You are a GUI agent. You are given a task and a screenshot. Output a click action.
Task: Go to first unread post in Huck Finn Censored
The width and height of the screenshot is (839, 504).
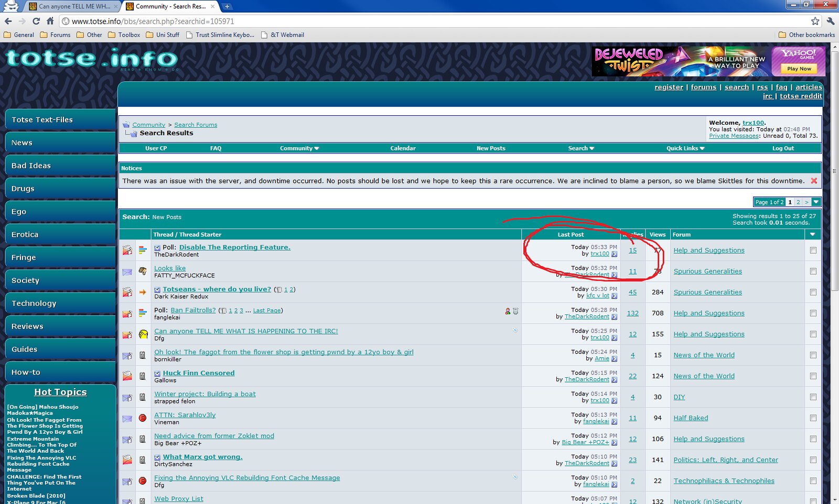click(157, 374)
